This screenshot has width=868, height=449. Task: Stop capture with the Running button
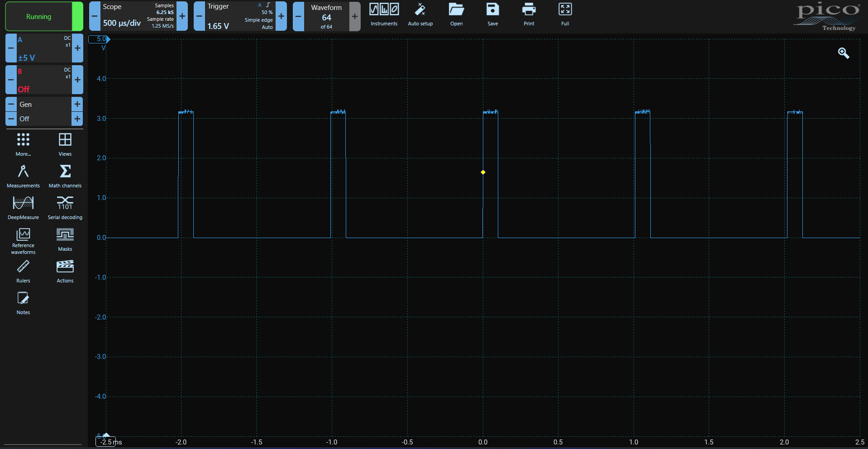44,16
